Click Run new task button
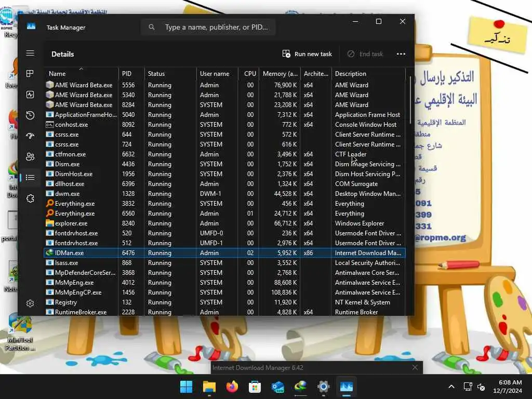 click(x=307, y=54)
